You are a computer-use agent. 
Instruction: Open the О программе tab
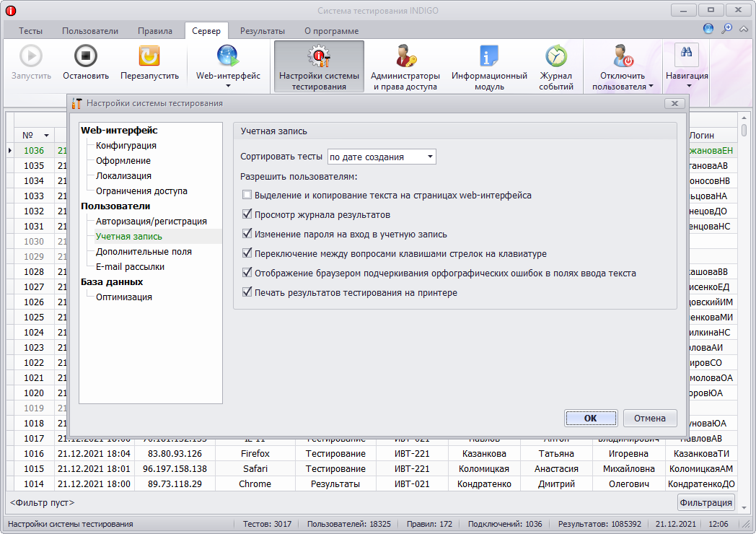pyautogui.click(x=331, y=31)
